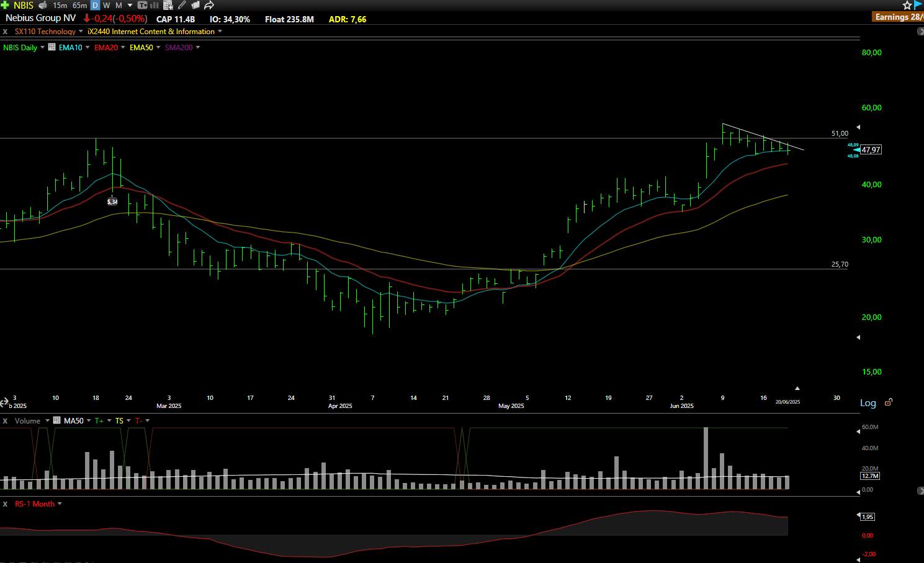Expand the timeframe dropdown arrow
Screen dimensions: 924x563
[130, 5]
